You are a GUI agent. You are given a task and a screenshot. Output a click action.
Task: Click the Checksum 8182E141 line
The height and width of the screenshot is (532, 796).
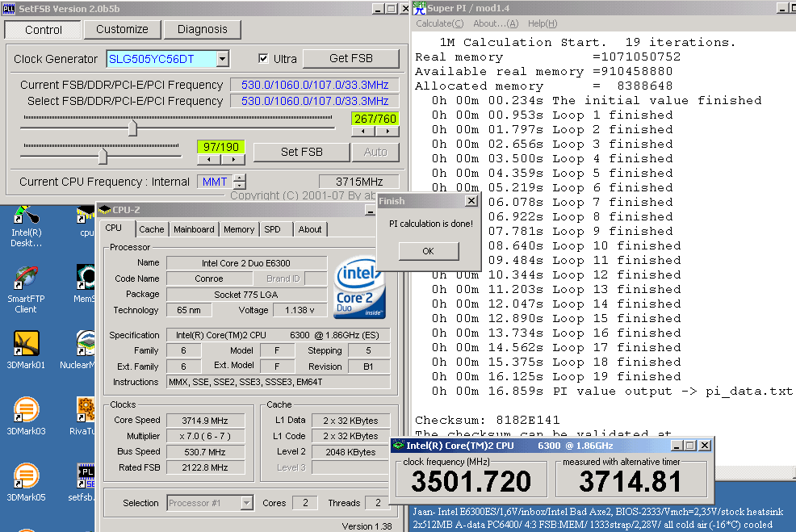(488, 421)
